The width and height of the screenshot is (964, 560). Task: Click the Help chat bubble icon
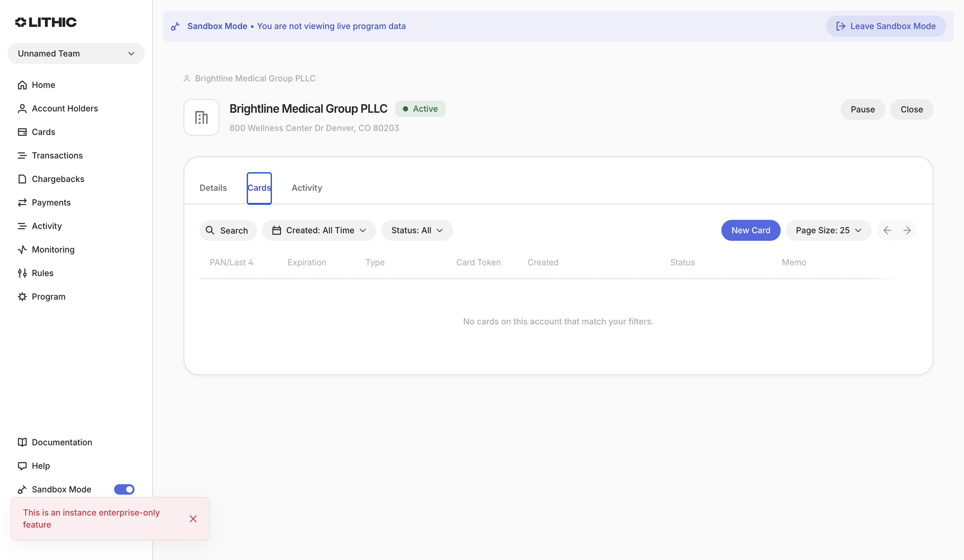coord(22,466)
